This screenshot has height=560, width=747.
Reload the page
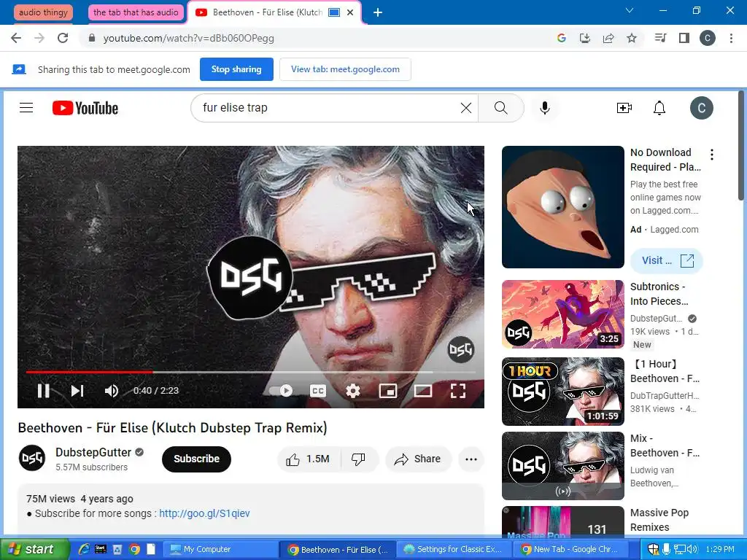(63, 38)
